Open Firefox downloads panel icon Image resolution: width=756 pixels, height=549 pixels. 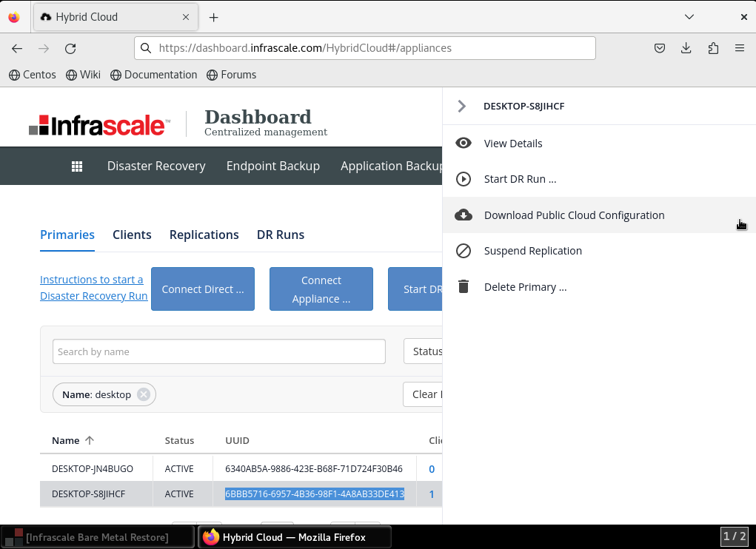pos(686,49)
